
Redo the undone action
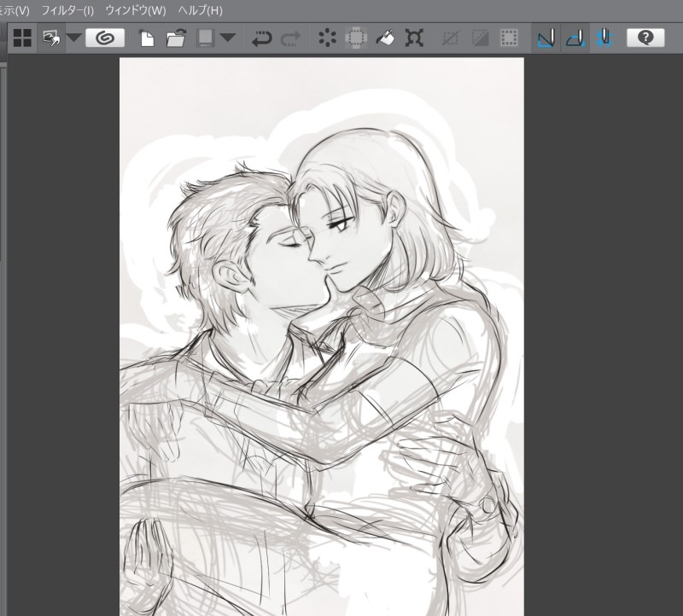(290, 38)
